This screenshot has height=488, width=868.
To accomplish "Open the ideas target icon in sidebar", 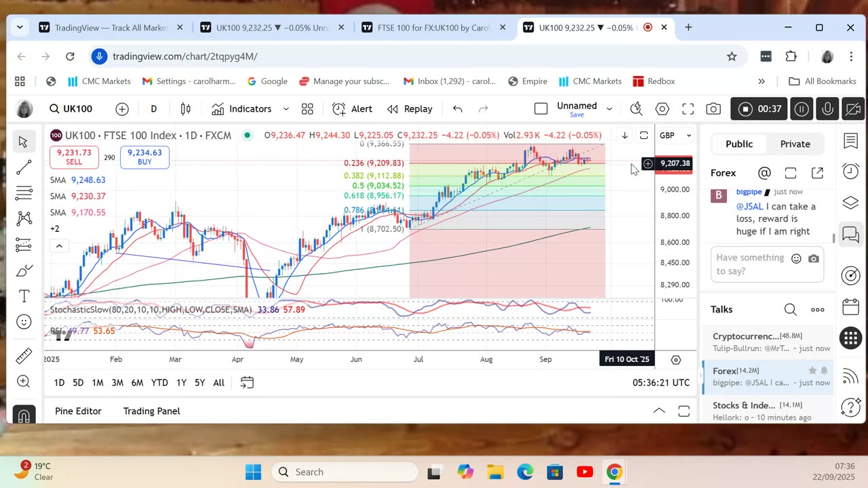I will pyautogui.click(x=851, y=275).
